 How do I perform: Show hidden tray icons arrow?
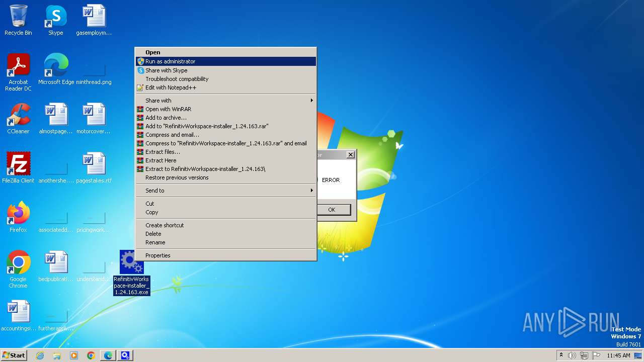(561, 355)
